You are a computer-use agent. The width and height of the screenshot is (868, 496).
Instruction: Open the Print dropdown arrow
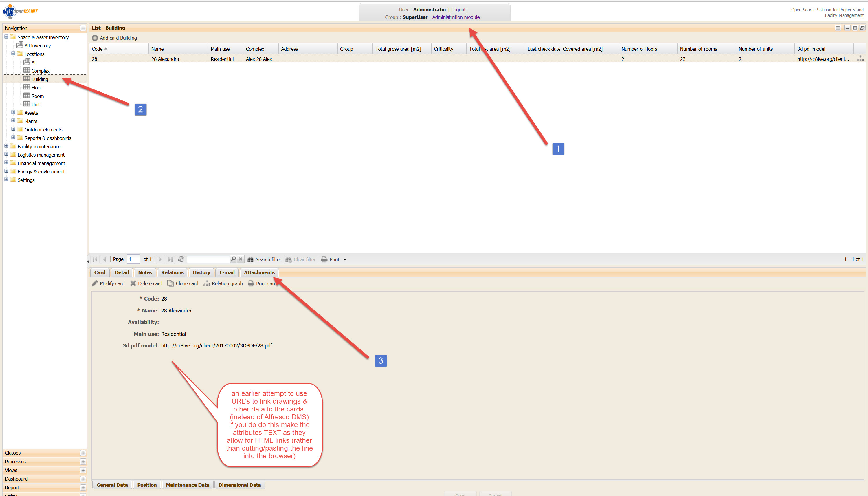[x=345, y=260]
